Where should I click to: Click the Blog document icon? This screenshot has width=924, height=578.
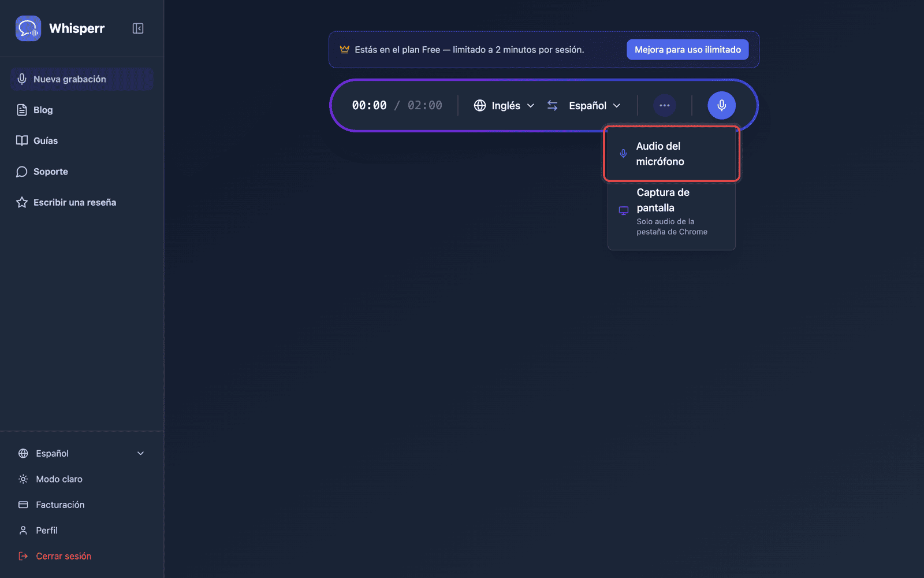[x=22, y=110]
